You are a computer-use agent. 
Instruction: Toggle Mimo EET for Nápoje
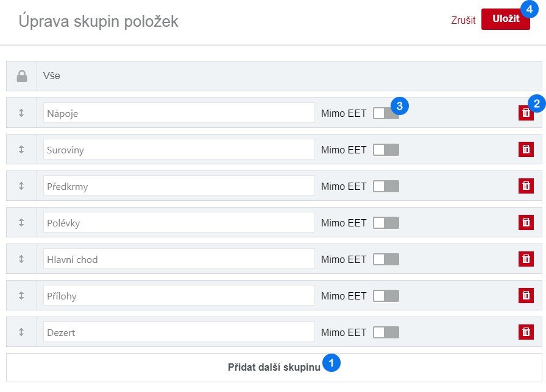tap(386, 113)
